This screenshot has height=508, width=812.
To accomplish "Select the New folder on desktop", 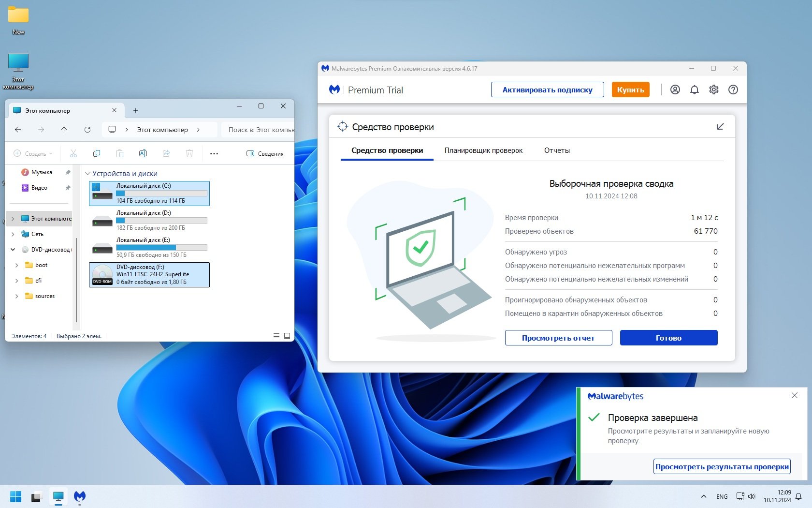I will coord(18,21).
